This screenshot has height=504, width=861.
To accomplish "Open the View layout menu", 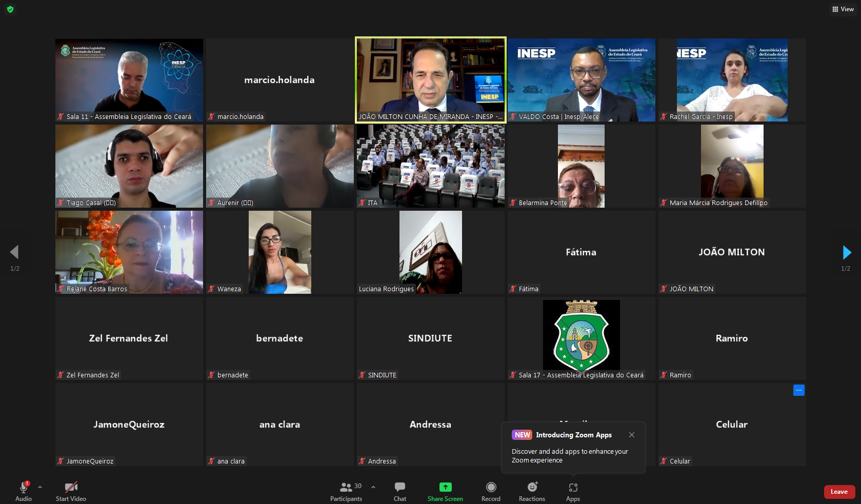I will [x=843, y=9].
